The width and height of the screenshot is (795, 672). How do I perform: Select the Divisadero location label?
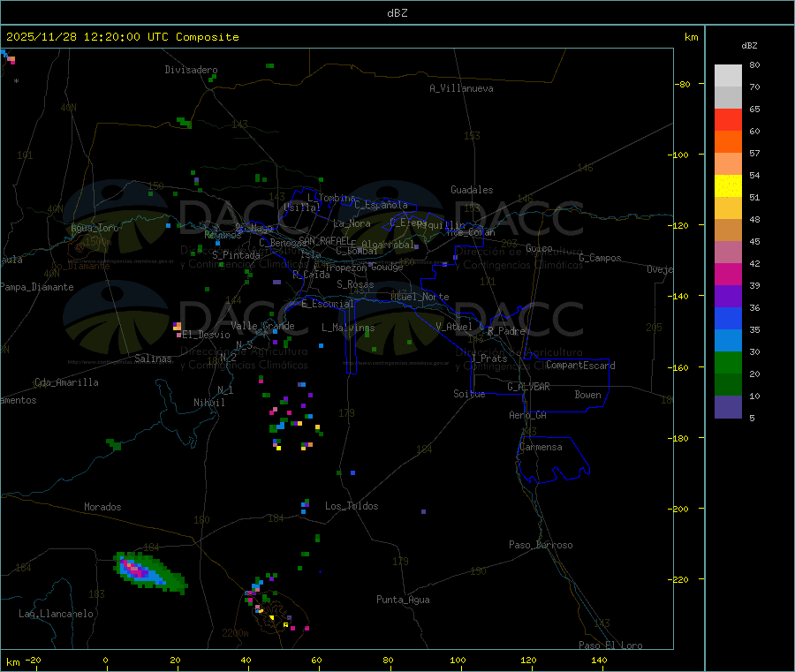[x=191, y=70]
